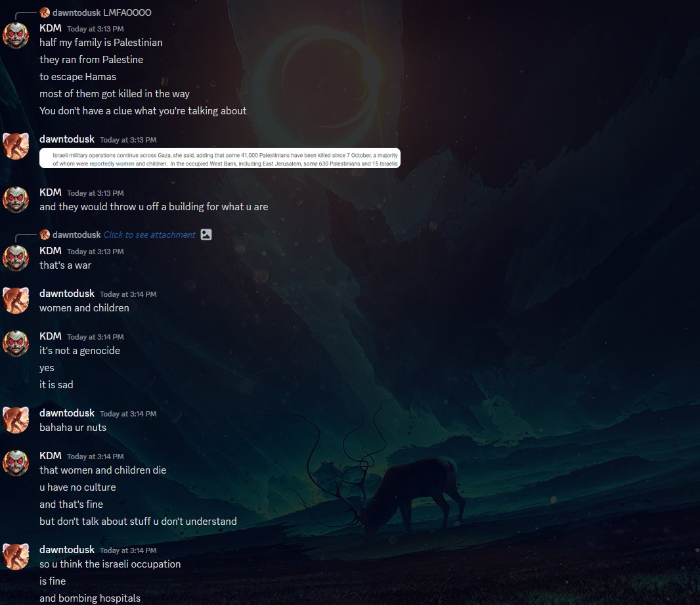Open dawntodusk's avatar beside "so u think the israeli occupation"
The height and width of the screenshot is (605, 700).
click(16, 557)
